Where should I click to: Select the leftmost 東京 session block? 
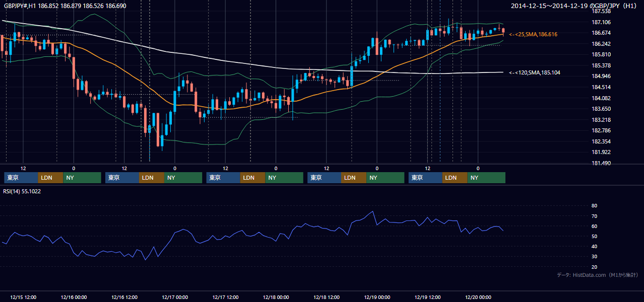21,178
